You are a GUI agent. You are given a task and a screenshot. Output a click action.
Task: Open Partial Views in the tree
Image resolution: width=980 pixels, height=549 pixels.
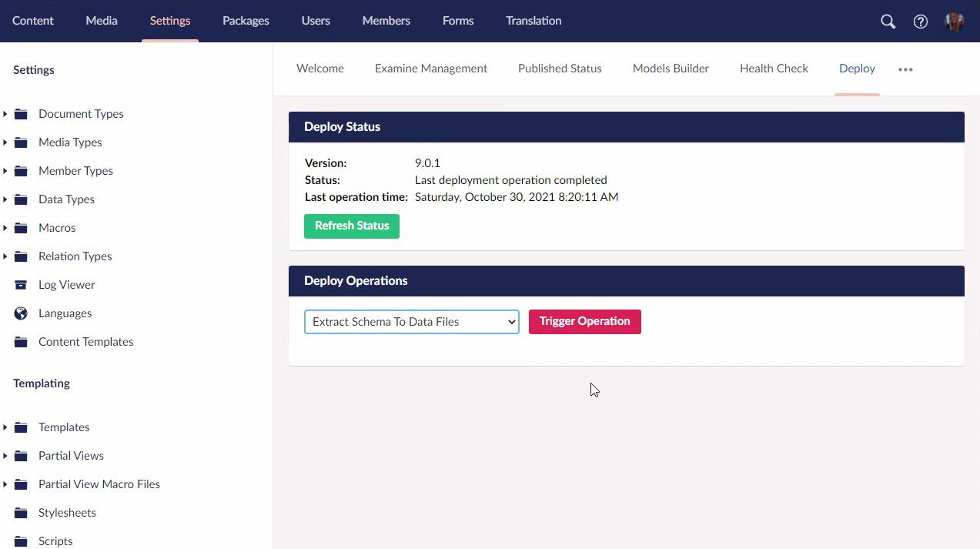(71, 456)
